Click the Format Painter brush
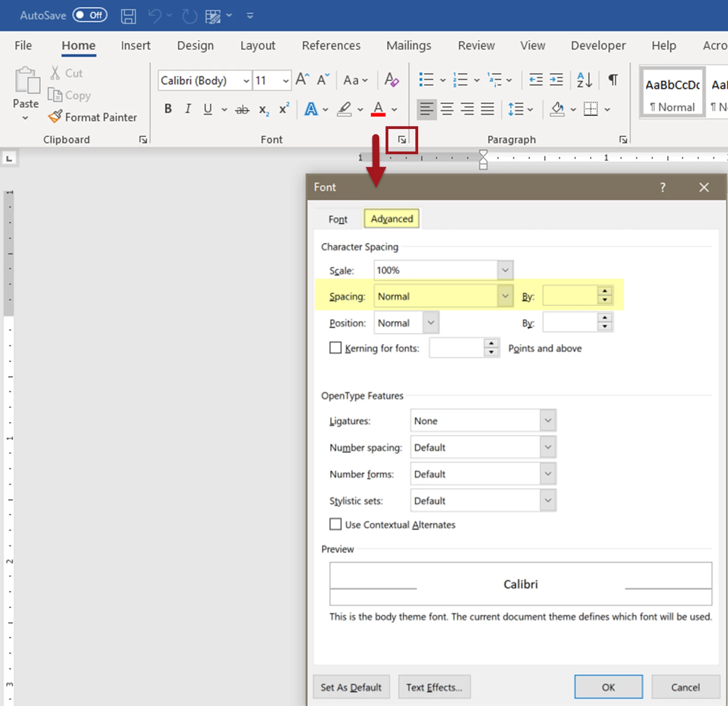The image size is (728, 706). [x=55, y=117]
